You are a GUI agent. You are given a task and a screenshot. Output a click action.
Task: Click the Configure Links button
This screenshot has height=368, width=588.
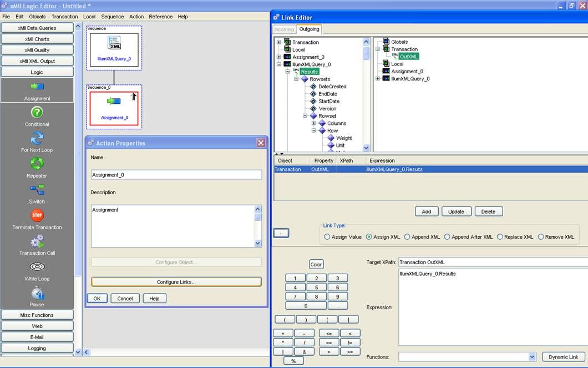(x=176, y=282)
